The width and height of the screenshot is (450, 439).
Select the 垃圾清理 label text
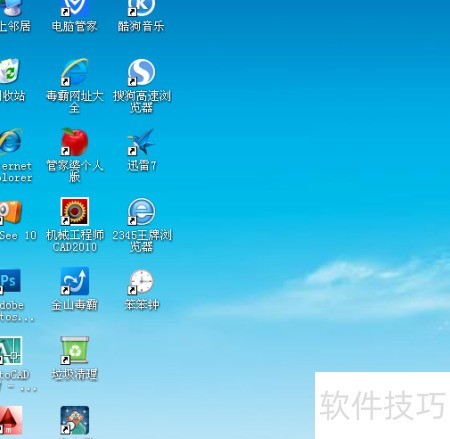coord(75,374)
